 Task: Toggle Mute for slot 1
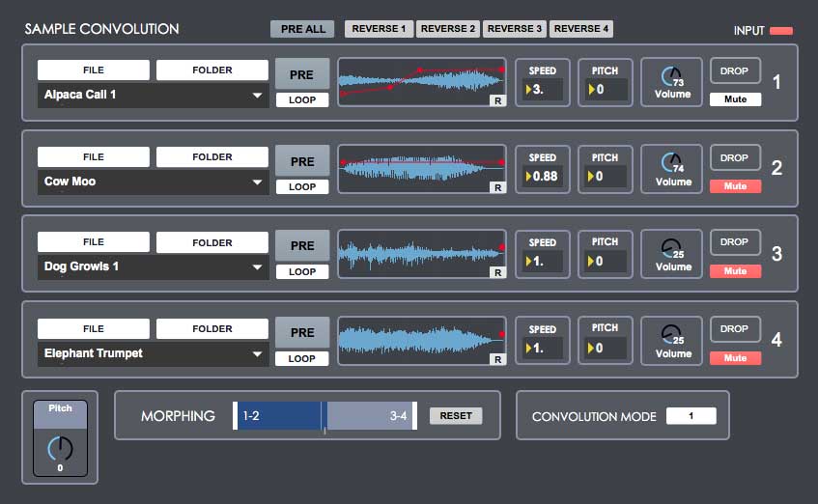735,99
